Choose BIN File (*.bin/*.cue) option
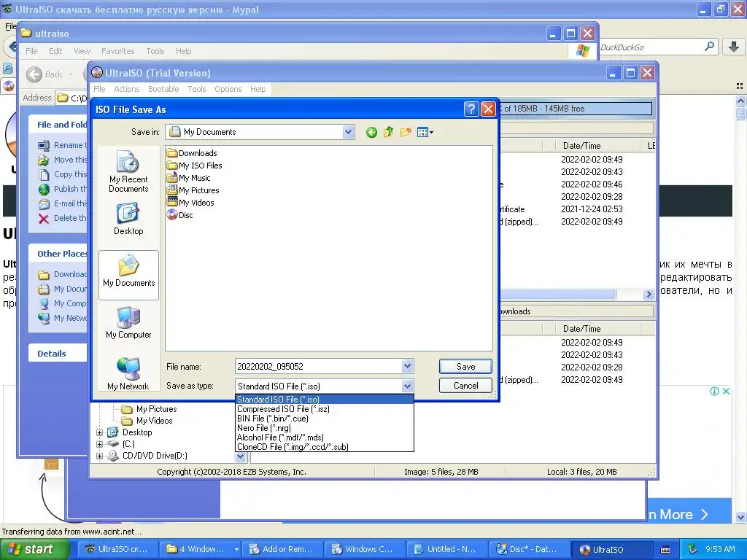 pyautogui.click(x=325, y=418)
